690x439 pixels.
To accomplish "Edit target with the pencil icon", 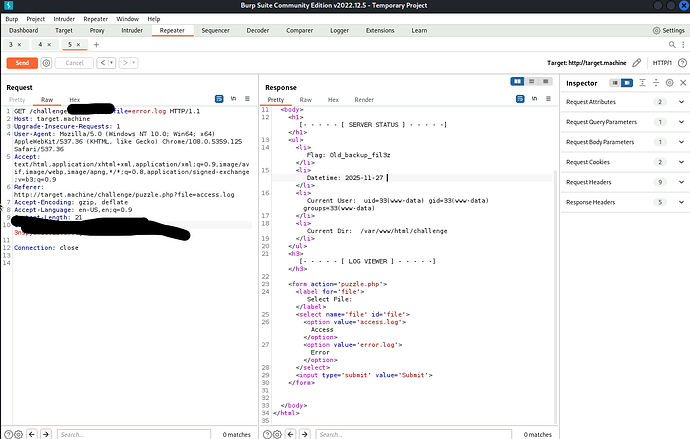I will 636,63.
